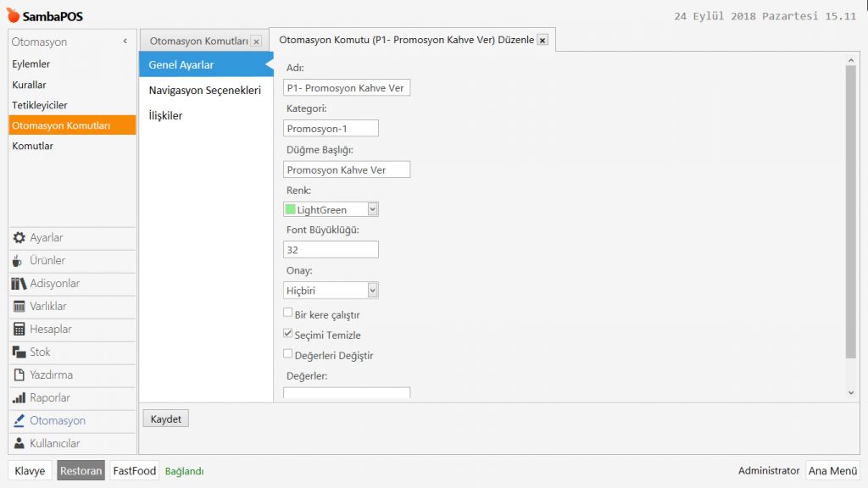Screen dimensions: 868x488
Task: Open Kullanıcılar using the person icon
Action: point(20,444)
